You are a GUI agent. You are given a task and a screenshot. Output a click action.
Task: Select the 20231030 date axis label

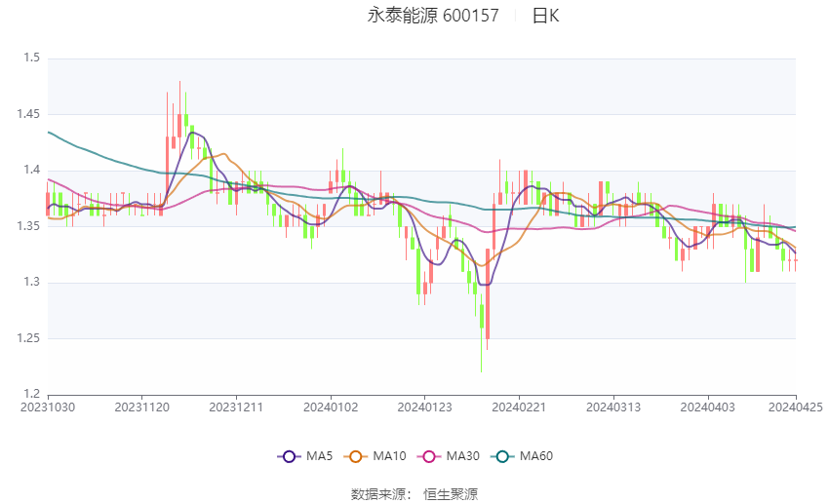point(48,407)
